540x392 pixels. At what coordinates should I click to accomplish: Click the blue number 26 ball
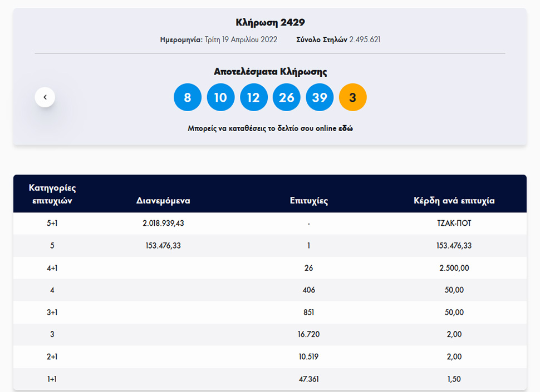coord(286,97)
